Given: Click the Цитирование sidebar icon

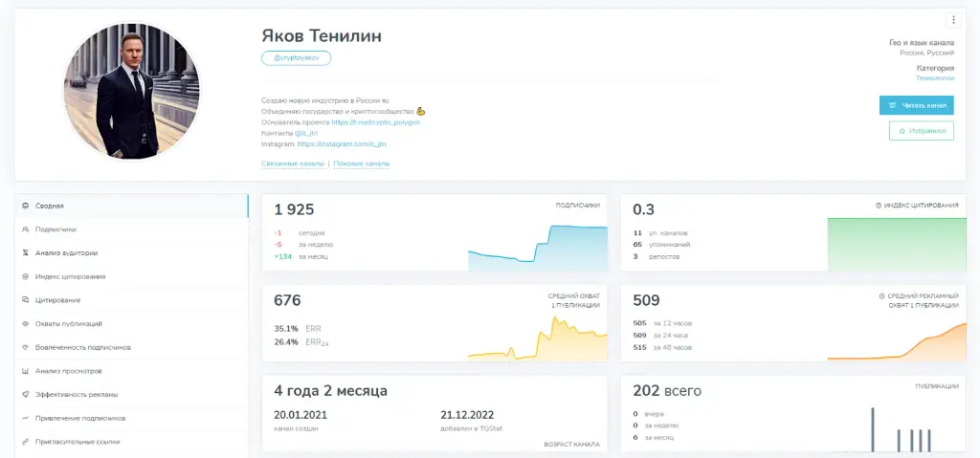Looking at the screenshot, I should 26,300.
